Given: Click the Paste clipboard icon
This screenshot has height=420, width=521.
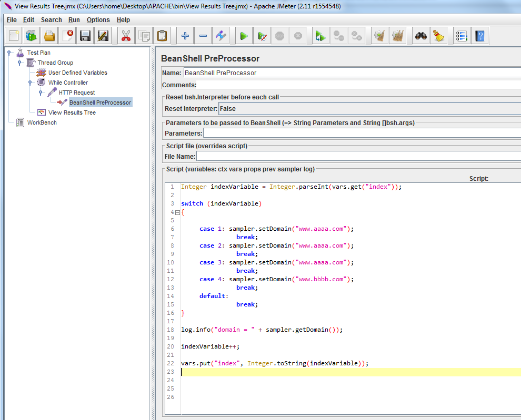Looking at the screenshot, I should coord(162,36).
